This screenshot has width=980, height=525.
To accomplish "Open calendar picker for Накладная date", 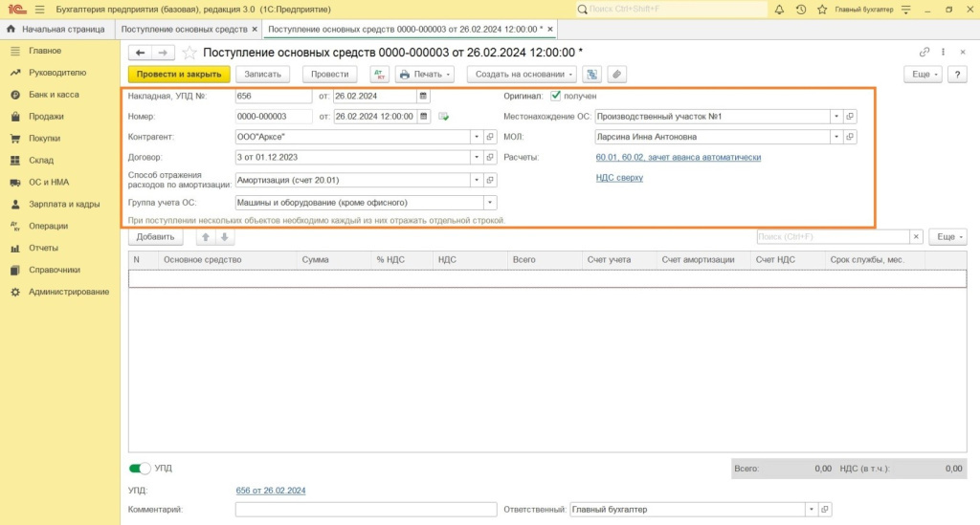I will [424, 96].
